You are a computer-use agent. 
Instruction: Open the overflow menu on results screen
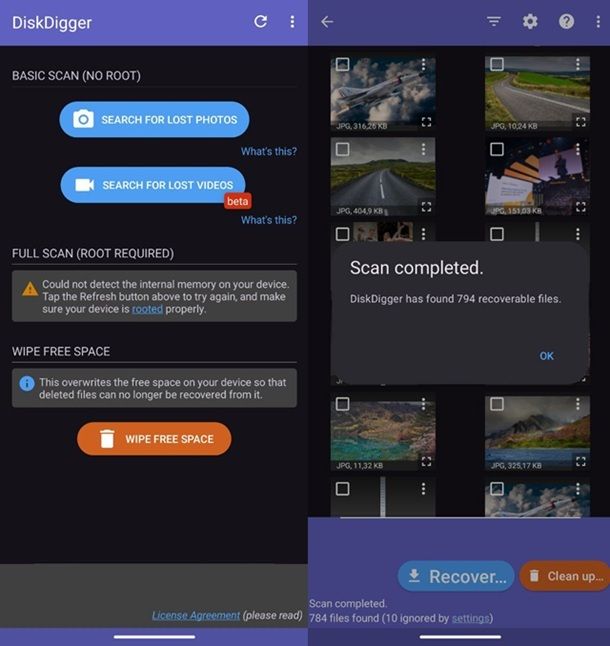pyautogui.click(x=598, y=21)
